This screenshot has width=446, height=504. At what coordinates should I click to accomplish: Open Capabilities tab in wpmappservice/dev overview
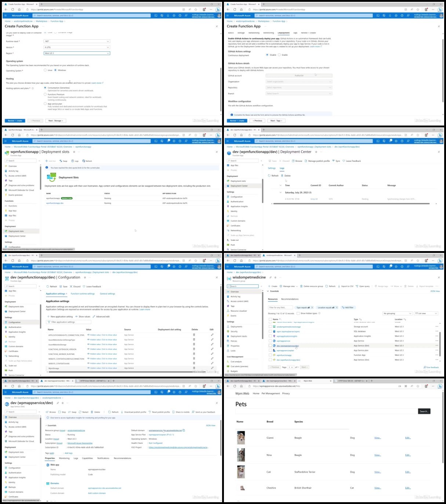coord(87,458)
